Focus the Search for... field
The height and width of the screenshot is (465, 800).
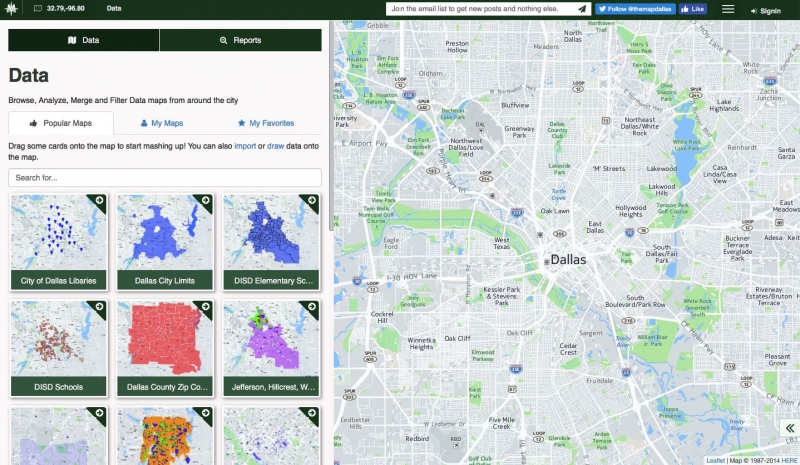pos(165,178)
